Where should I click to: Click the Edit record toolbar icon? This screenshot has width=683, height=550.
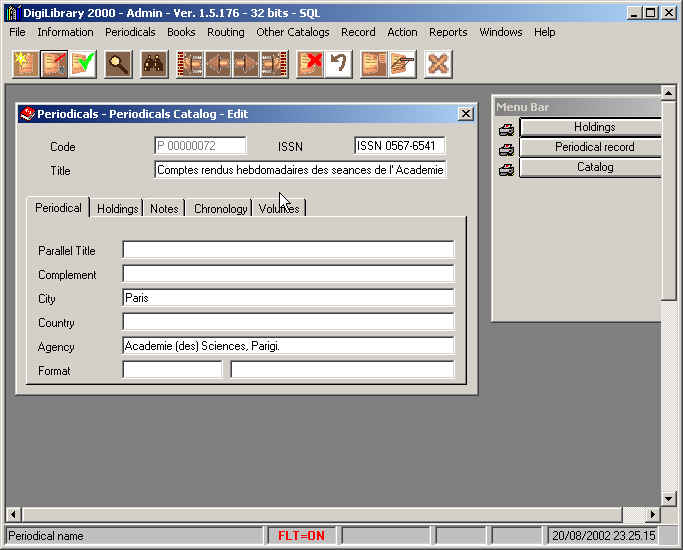(54, 64)
